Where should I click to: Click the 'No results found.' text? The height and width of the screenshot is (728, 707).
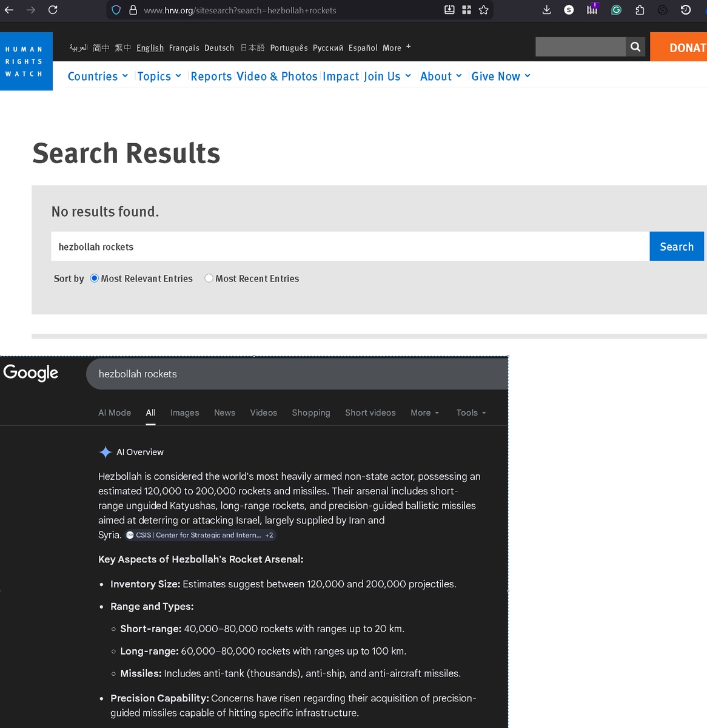point(105,212)
